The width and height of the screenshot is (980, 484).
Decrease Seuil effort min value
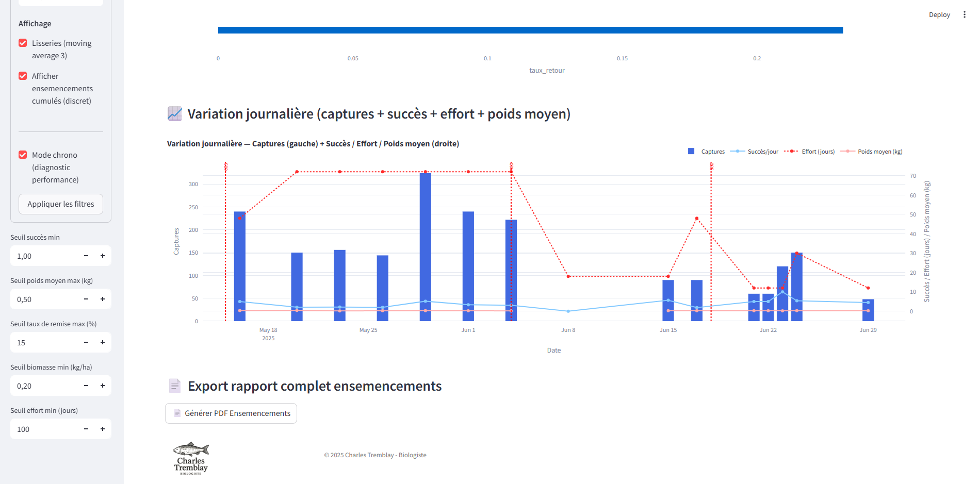86,429
